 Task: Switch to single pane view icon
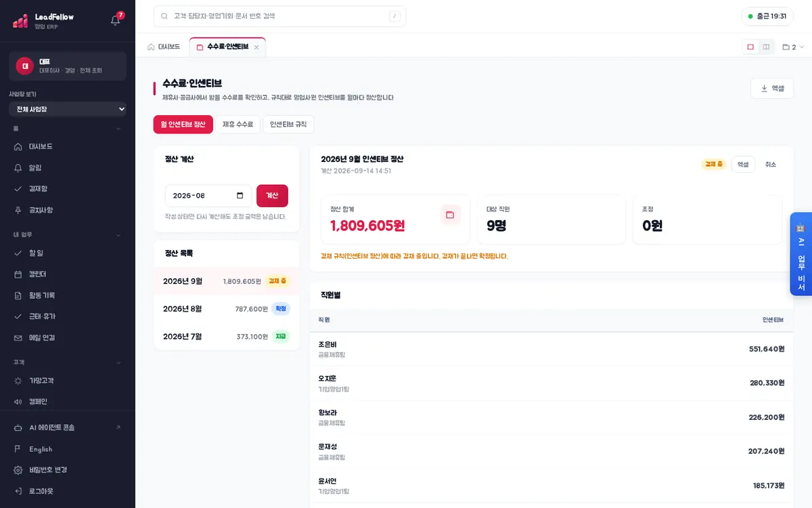[750, 47]
